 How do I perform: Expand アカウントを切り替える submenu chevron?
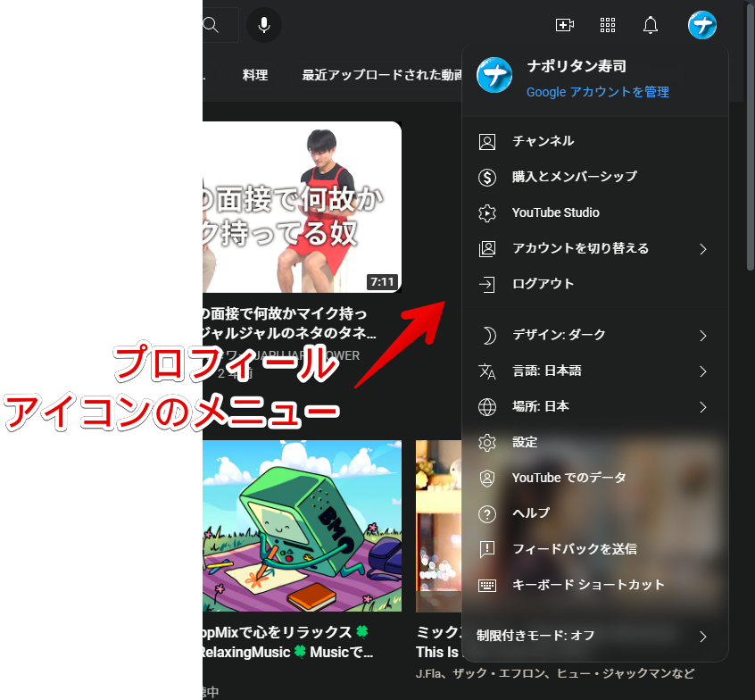[703, 249]
